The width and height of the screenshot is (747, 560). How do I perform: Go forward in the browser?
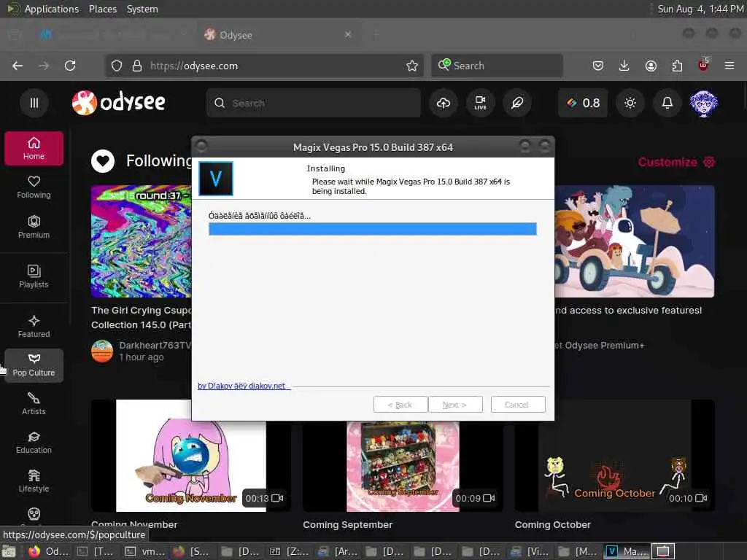tap(44, 66)
